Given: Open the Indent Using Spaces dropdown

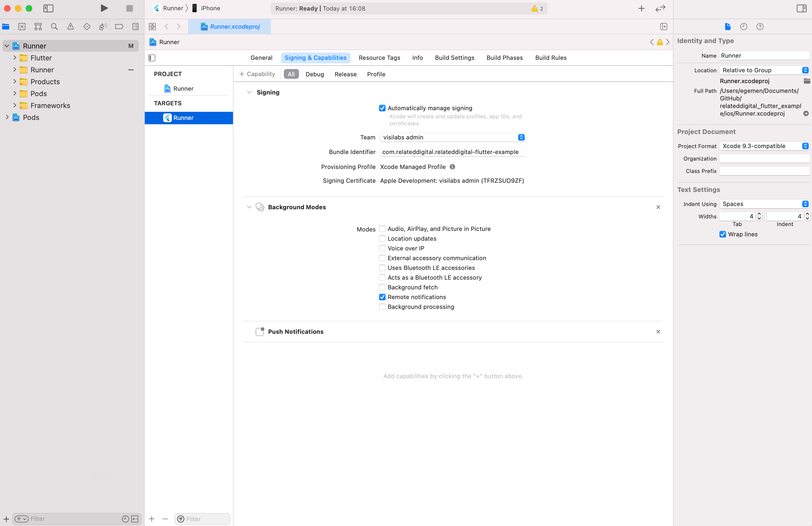Looking at the screenshot, I should 764,204.
